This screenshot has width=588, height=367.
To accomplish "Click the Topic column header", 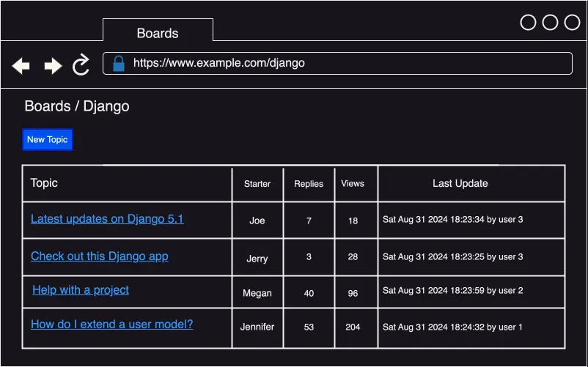I will coord(44,183).
